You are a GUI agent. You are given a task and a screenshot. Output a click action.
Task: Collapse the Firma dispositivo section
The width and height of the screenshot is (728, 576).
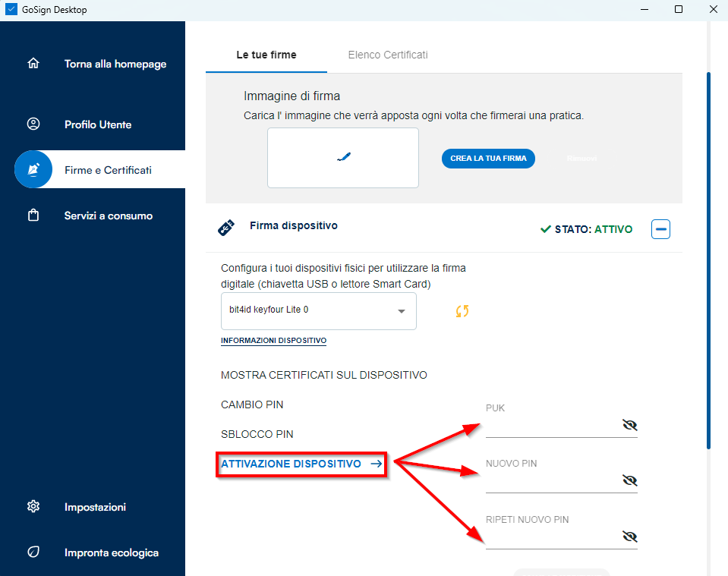tap(660, 228)
